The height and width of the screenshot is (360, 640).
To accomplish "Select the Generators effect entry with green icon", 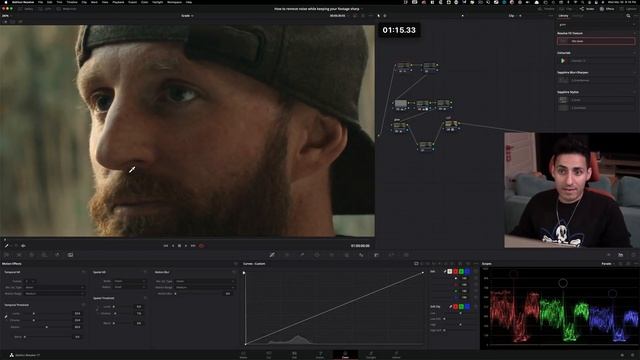I will click(x=596, y=60).
